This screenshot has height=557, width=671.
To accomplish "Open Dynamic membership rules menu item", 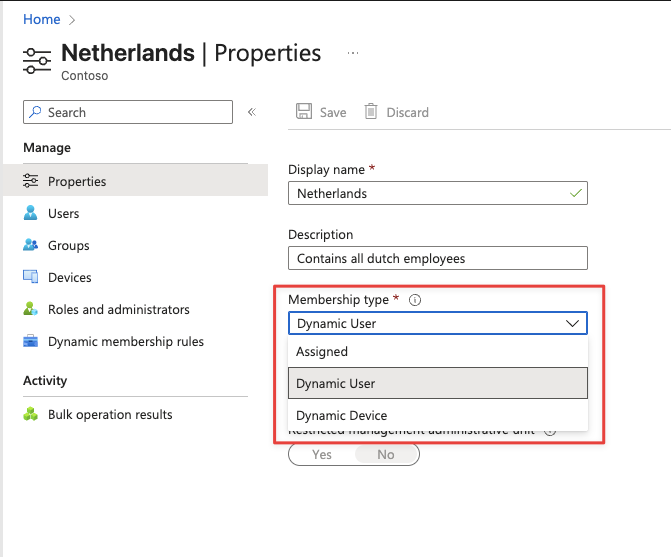I will tap(125, 341).
